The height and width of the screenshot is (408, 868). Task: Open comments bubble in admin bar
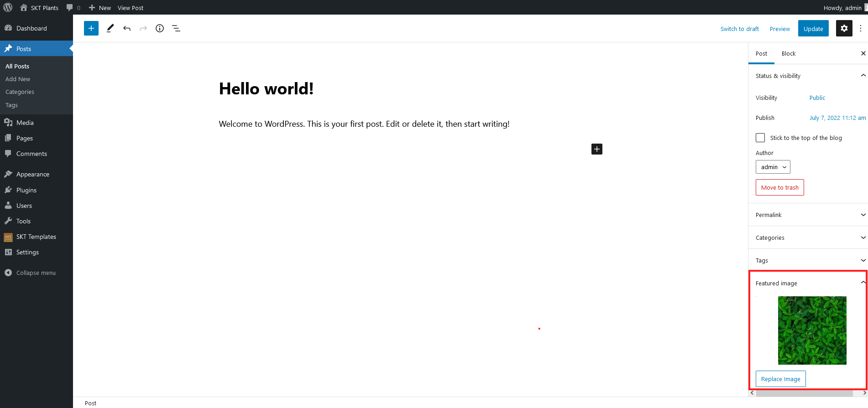pos(73,8)
